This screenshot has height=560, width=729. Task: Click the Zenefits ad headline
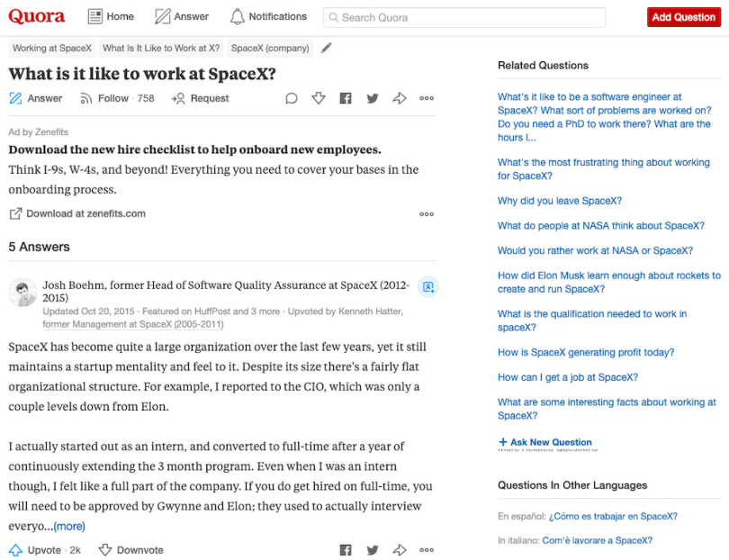point(194,149)
